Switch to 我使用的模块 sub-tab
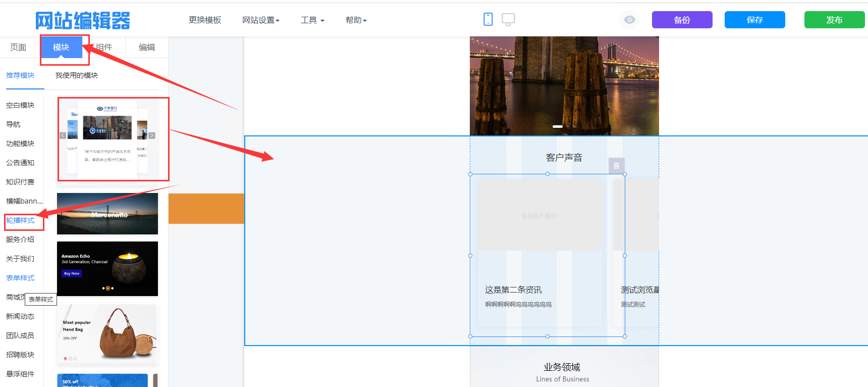 click(77, 75)
